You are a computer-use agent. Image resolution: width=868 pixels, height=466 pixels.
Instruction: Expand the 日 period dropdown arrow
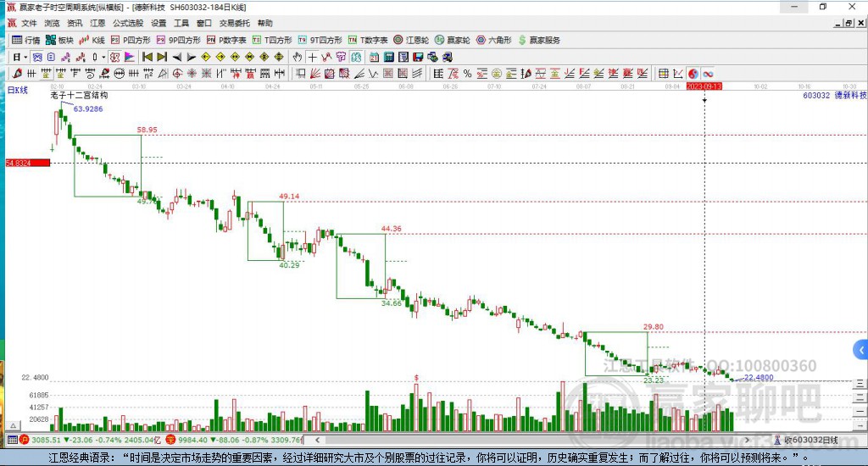25,57
